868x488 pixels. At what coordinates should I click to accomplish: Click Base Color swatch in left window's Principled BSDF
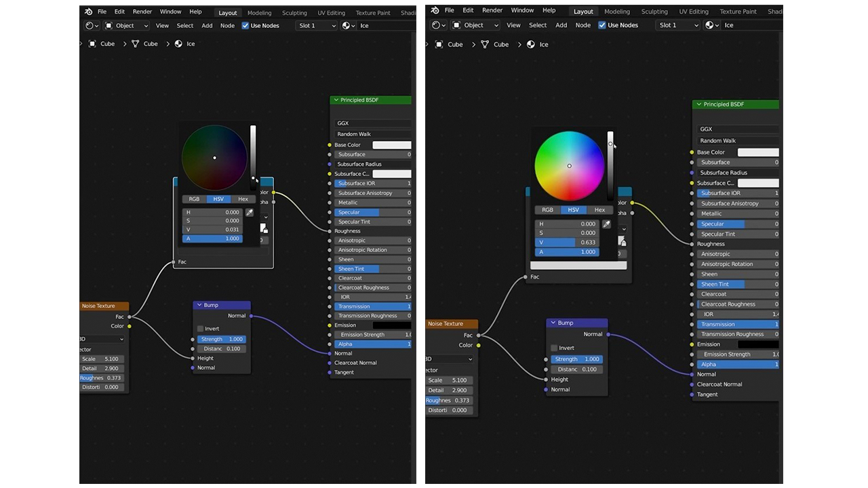tap(392, 145)
